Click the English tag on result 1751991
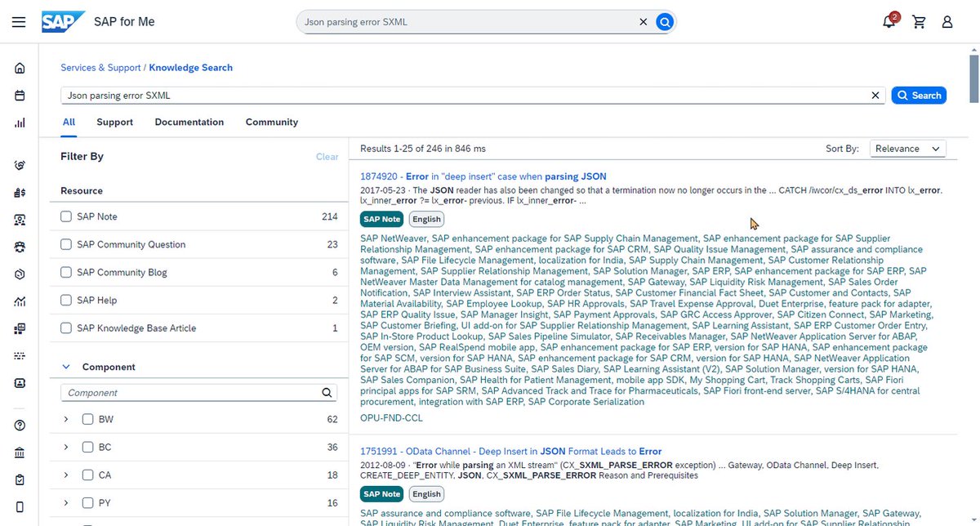Image resolution: width=980 pixels, height=526 pixels. pos(426,493)
